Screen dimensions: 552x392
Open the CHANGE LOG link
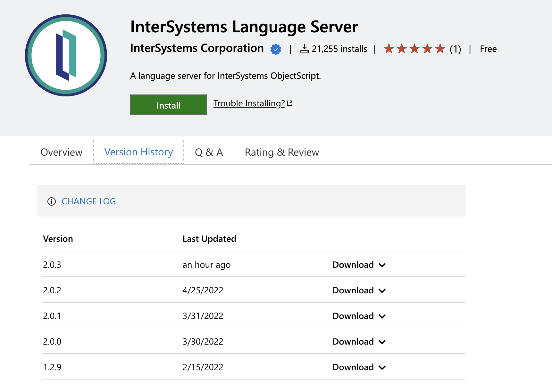pos(88,201)
